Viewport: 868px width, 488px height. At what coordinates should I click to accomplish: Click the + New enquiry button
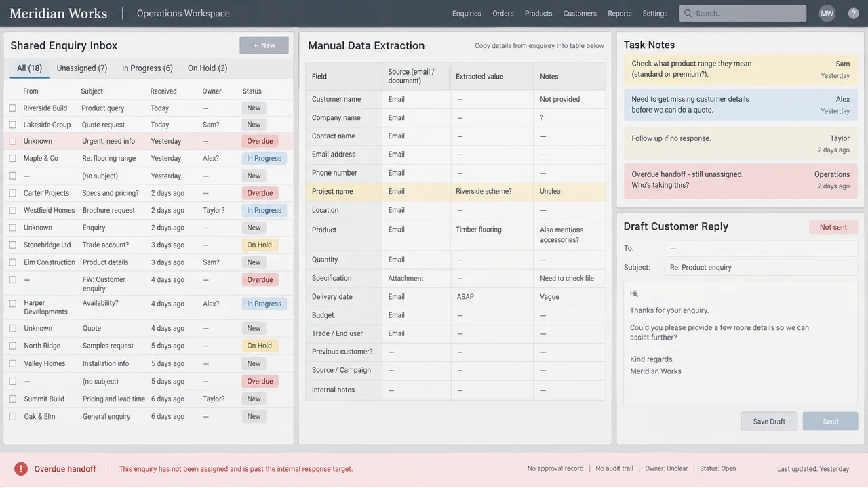pyautogui.click(x=264, y=45)
